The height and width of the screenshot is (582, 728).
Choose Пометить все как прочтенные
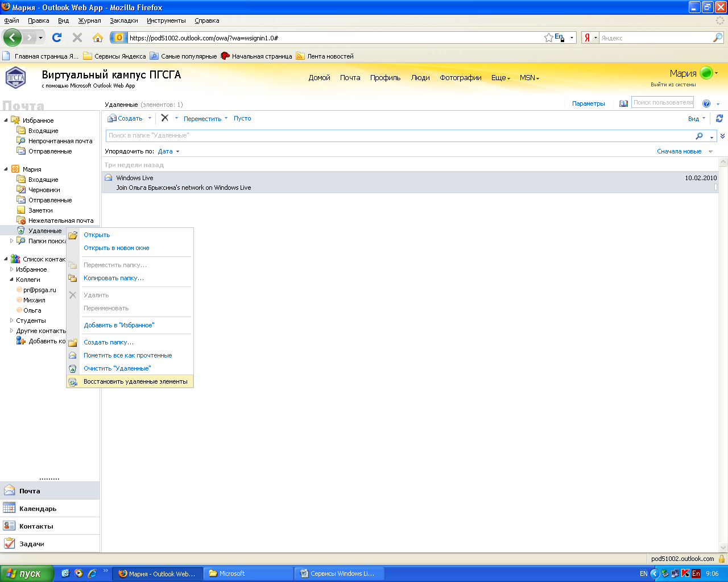point(130,355)
